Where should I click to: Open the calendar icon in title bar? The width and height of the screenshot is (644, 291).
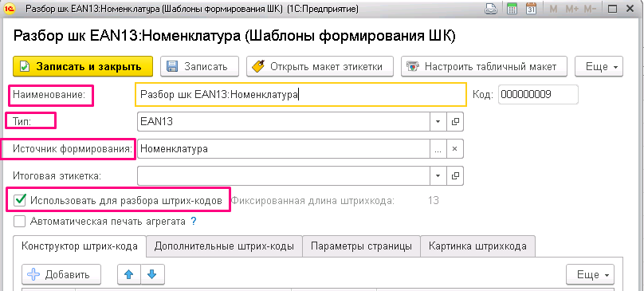532,9
